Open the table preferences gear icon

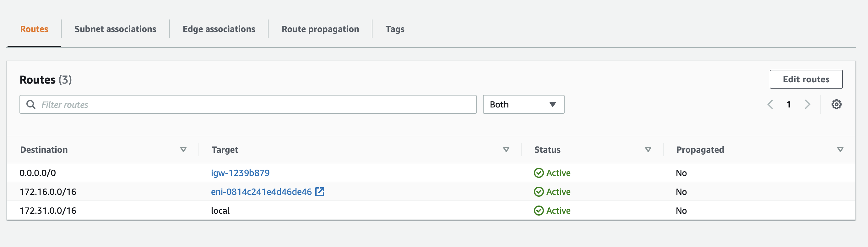coord(836,104)
